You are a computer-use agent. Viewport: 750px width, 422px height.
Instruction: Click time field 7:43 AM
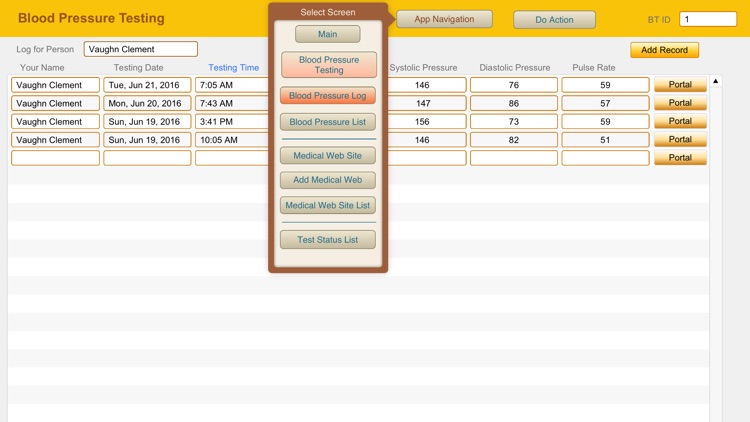point(232,103)
